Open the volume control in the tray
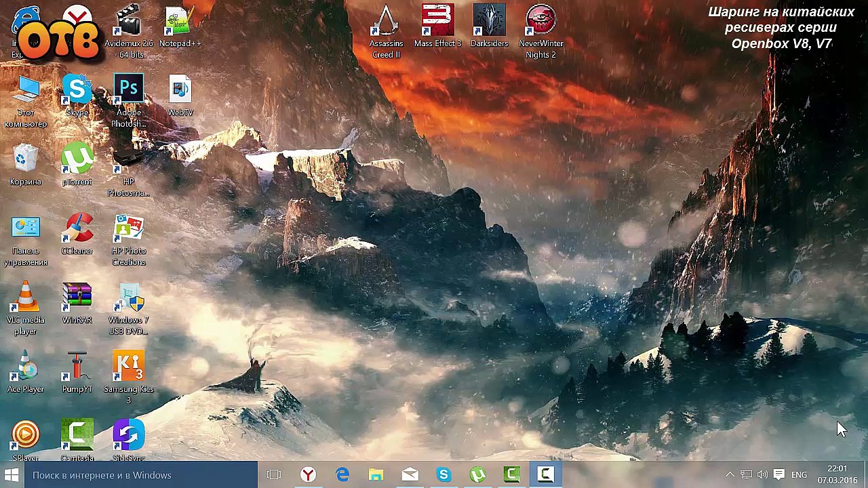 click(762, 475)
